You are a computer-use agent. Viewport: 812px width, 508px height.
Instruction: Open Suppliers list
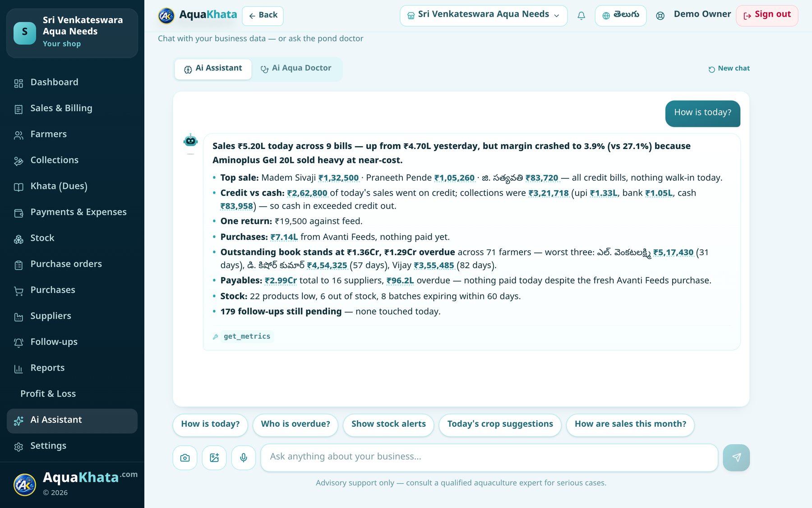coord(72,316)
